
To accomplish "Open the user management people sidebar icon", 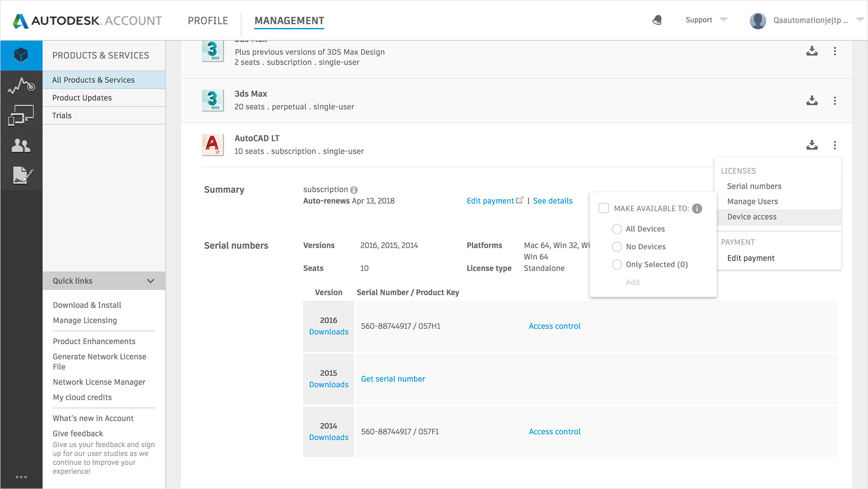I will (x=21, y=145).
